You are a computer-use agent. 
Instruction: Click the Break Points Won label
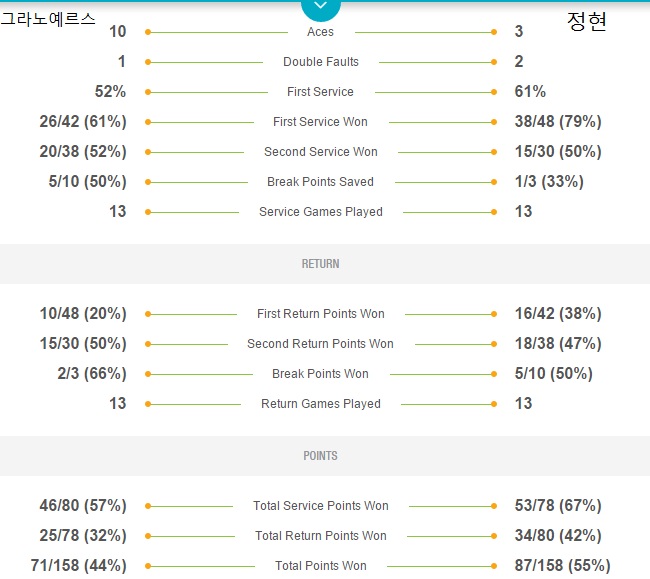point(320,374)
